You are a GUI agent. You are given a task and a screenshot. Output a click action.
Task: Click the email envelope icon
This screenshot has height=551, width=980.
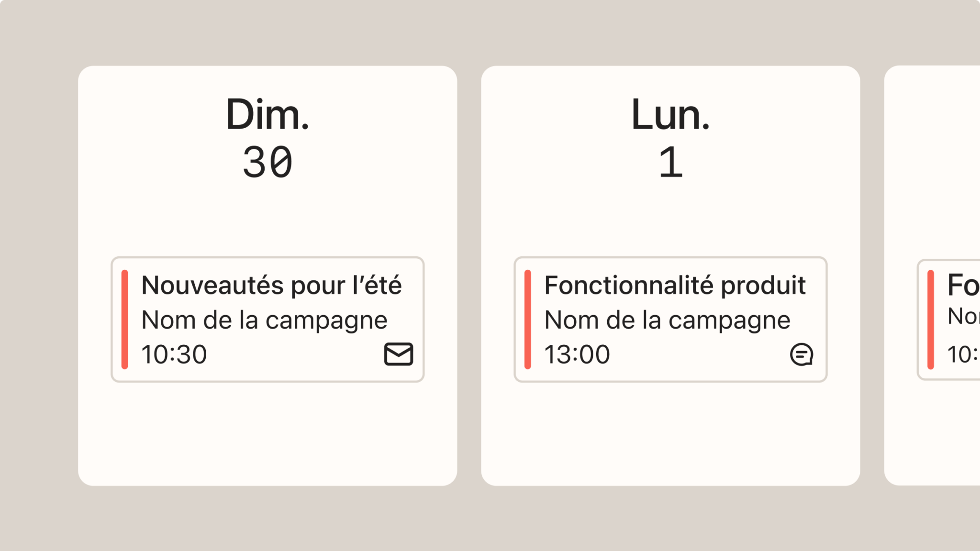[x=399, y=354]
